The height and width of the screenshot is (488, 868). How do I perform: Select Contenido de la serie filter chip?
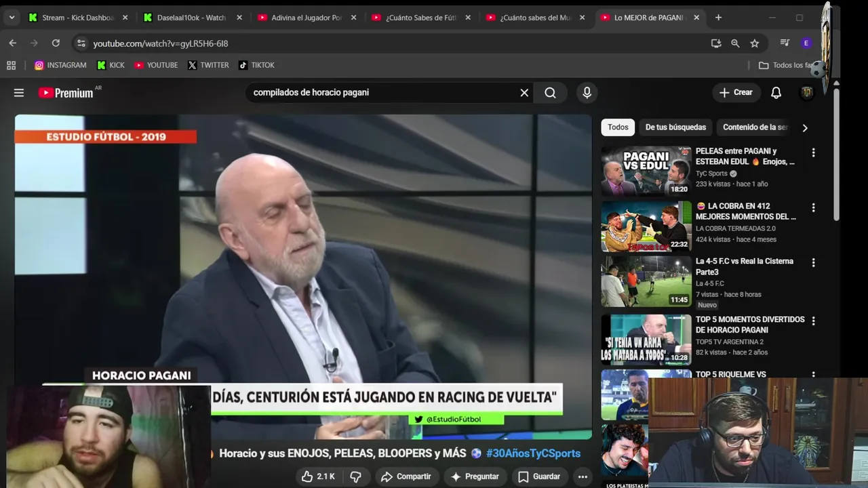(x=755, y=127)
